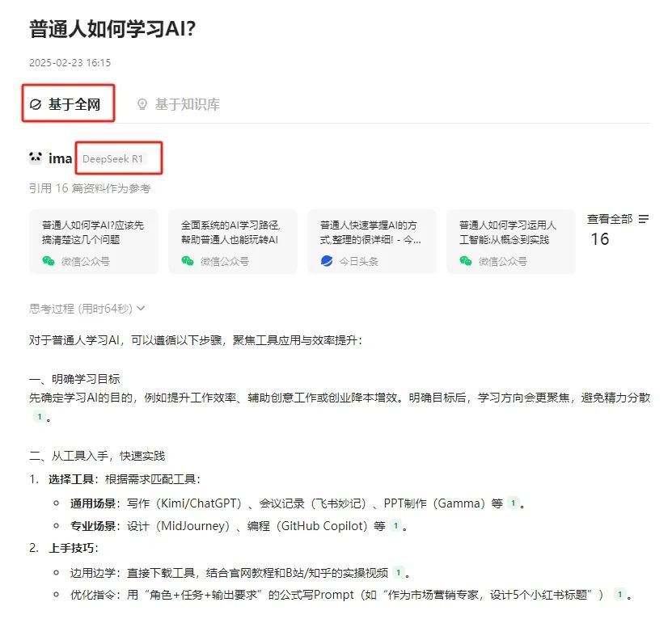Click the WeChat icon in the fourth source card
672x619 pixels.
point(466,261)
